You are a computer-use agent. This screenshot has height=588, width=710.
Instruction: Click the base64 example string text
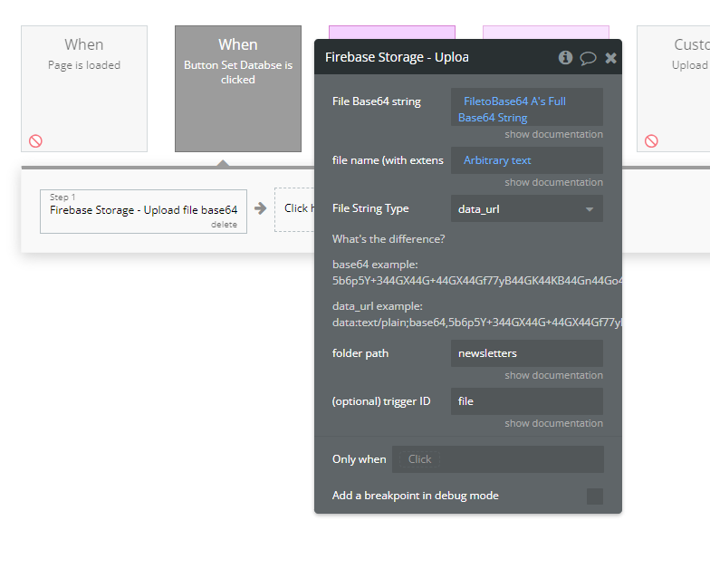(x=477, y=281)
